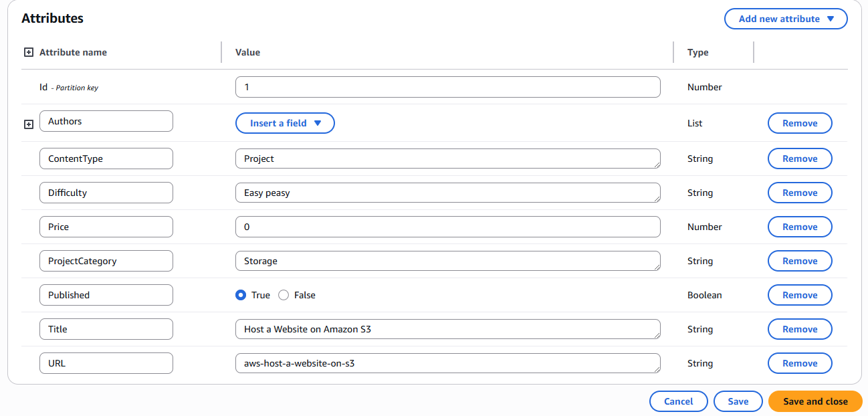The image size is (868, 416).
Task: Remove the ContentType attribute
Action: coord(799,159)
